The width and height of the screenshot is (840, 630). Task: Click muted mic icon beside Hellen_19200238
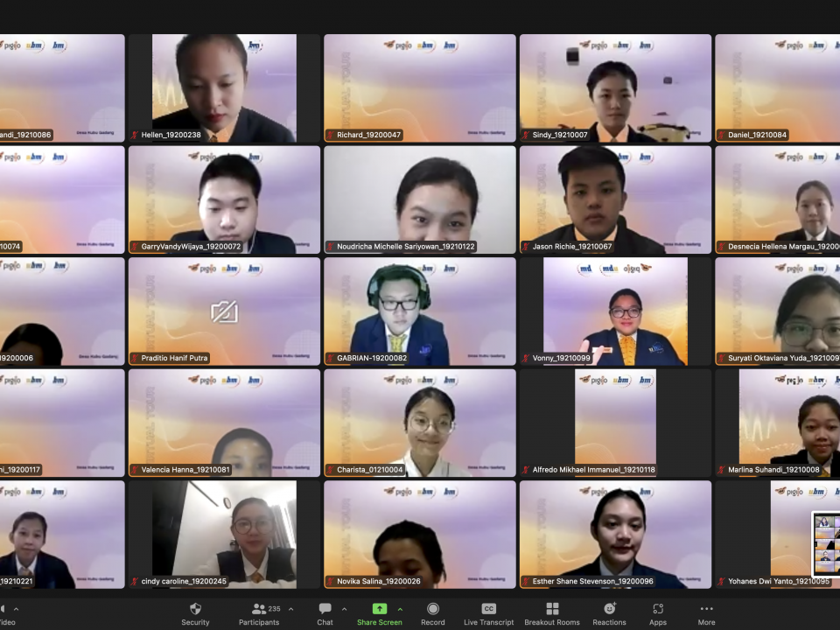[135, 135]
